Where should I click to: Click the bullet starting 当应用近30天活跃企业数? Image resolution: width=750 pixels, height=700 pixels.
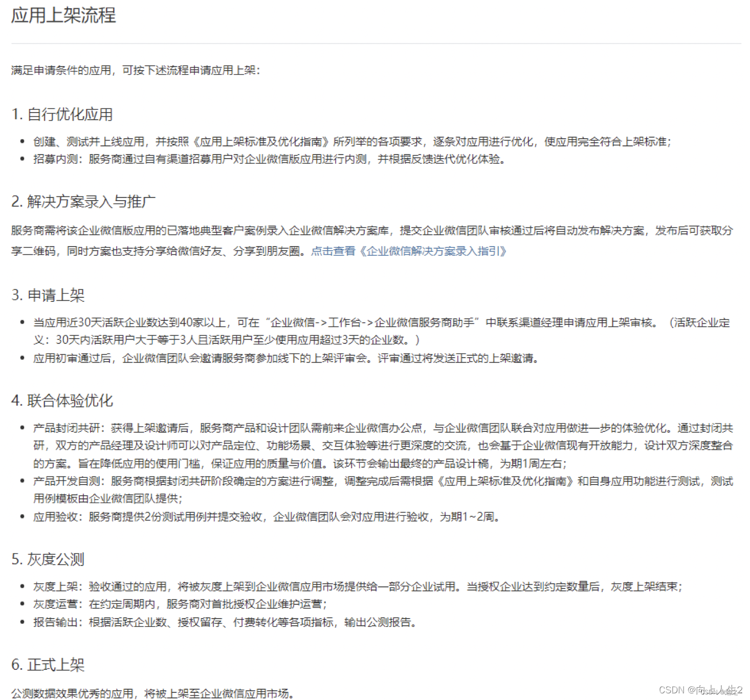[381, 331]
